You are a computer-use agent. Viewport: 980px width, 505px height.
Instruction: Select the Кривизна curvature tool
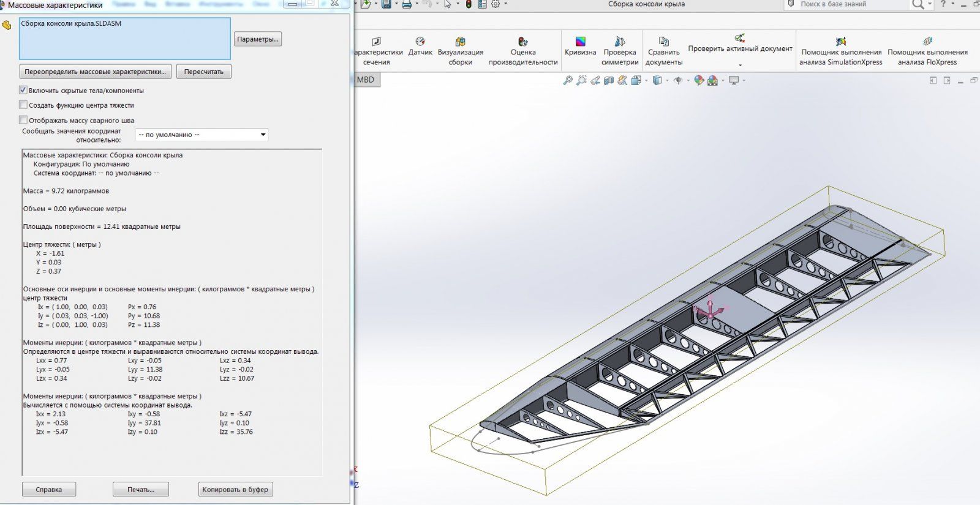coord(580,42)
